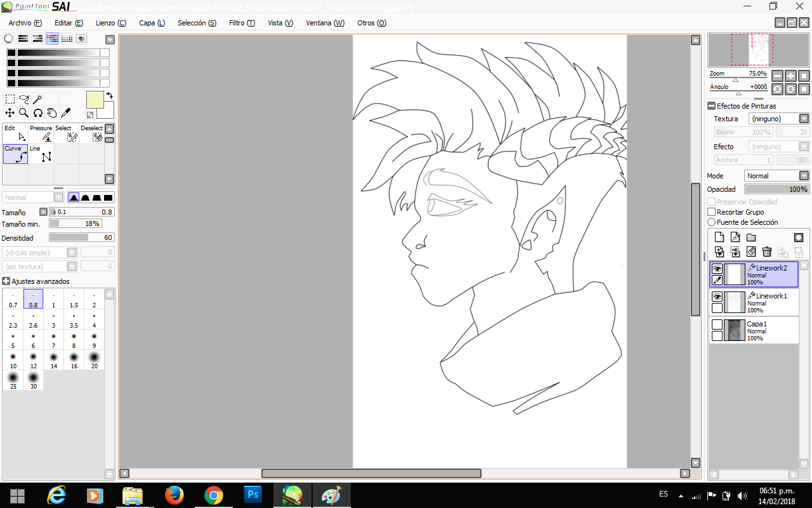Rotate canvas counterclockwise button

(778, 89)
